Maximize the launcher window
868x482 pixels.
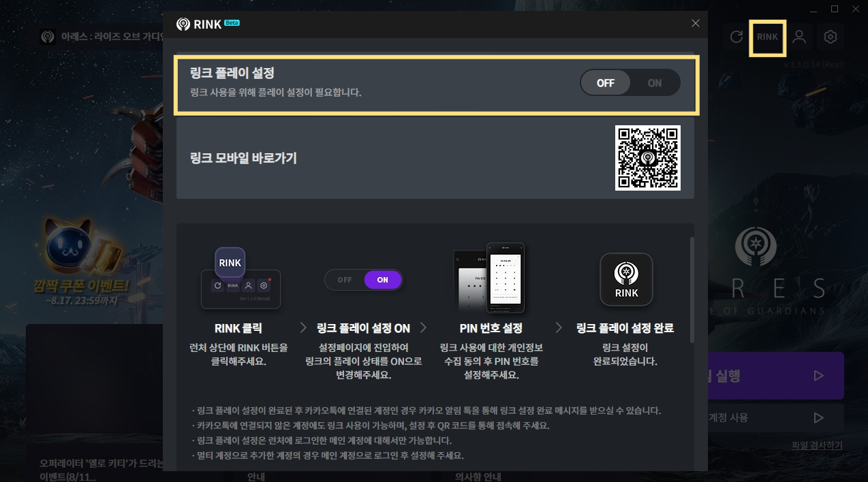835,9
